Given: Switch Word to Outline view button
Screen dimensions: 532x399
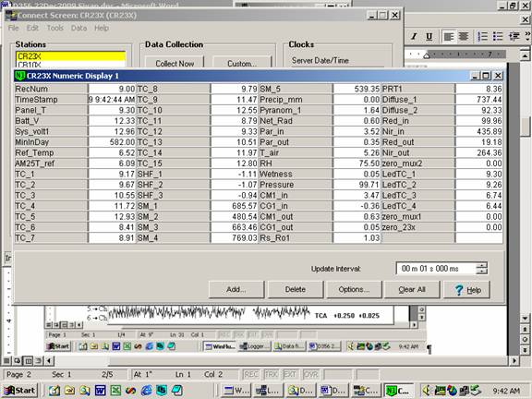Looking at the screenshot, I should (39, 360).
